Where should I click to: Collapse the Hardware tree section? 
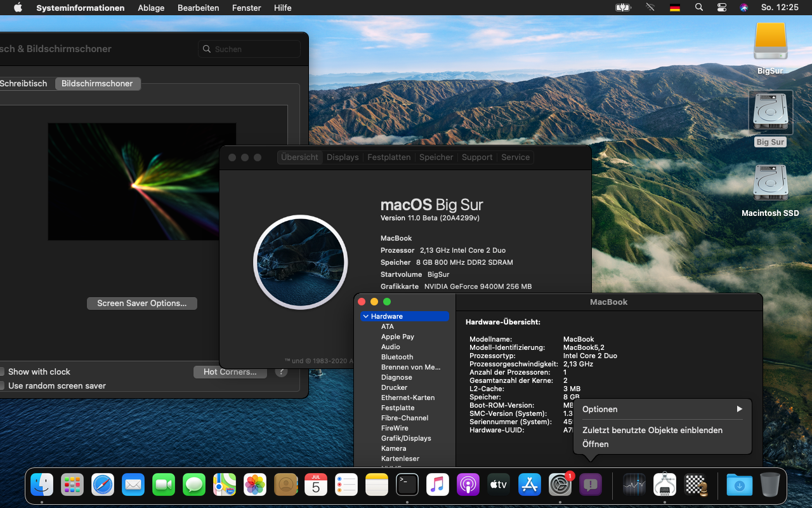point(366,316)
